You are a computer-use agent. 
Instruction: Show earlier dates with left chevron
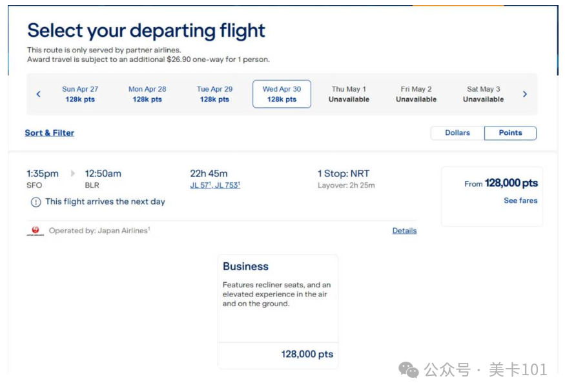[39, 94]
